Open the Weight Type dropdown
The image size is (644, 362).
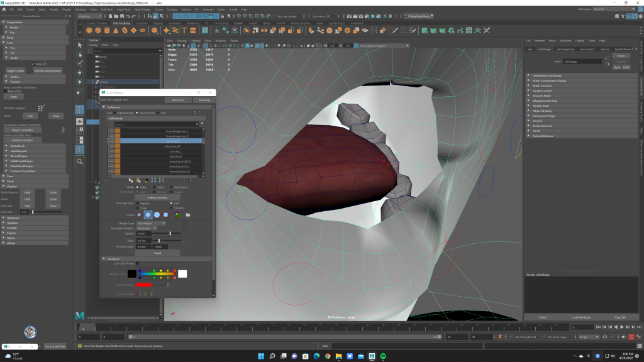coord(151,223)
